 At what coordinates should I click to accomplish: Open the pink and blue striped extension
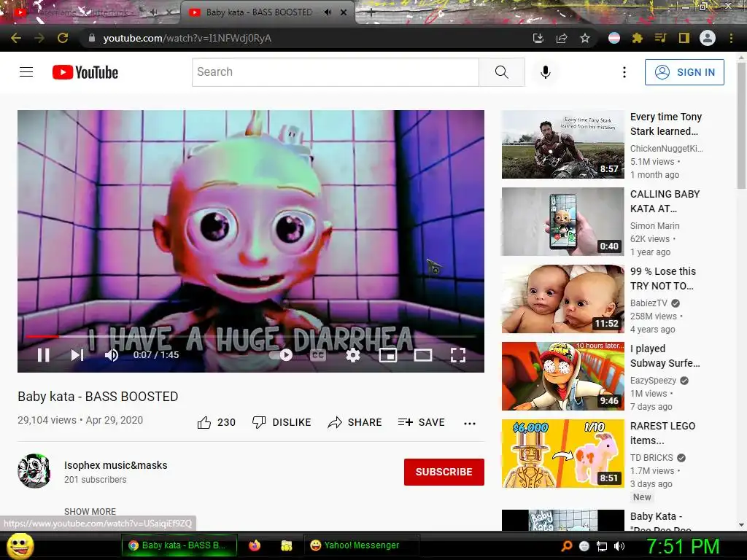(614, 38)
